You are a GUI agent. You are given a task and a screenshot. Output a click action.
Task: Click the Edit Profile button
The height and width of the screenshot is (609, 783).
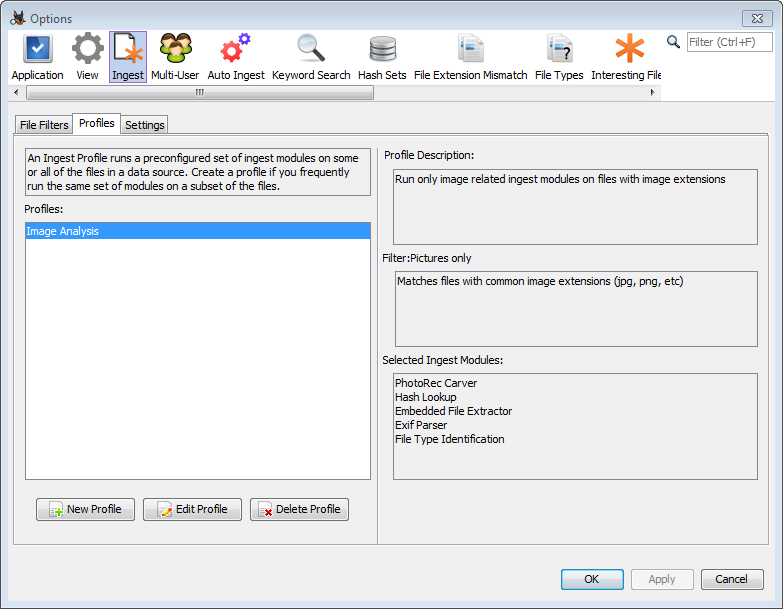coord(193,509)
